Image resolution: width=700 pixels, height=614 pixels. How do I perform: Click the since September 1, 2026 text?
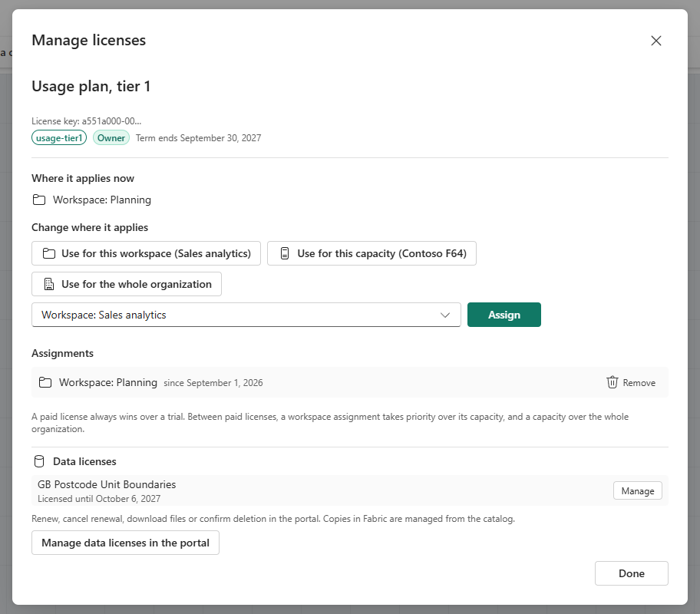[x=213, y=383]
